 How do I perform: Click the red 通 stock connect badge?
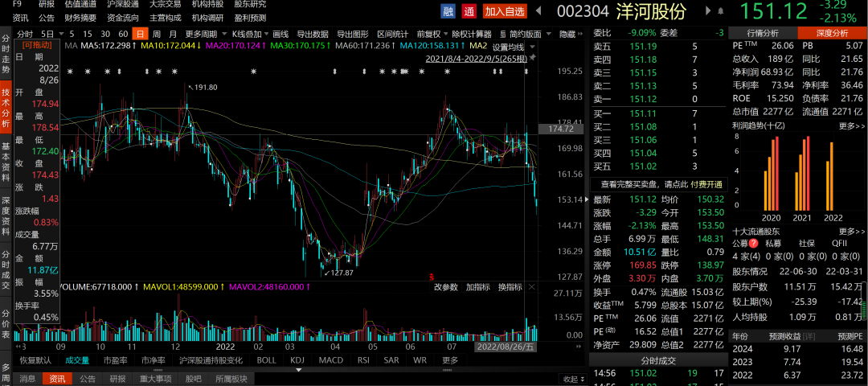click(x=469, y=11)
